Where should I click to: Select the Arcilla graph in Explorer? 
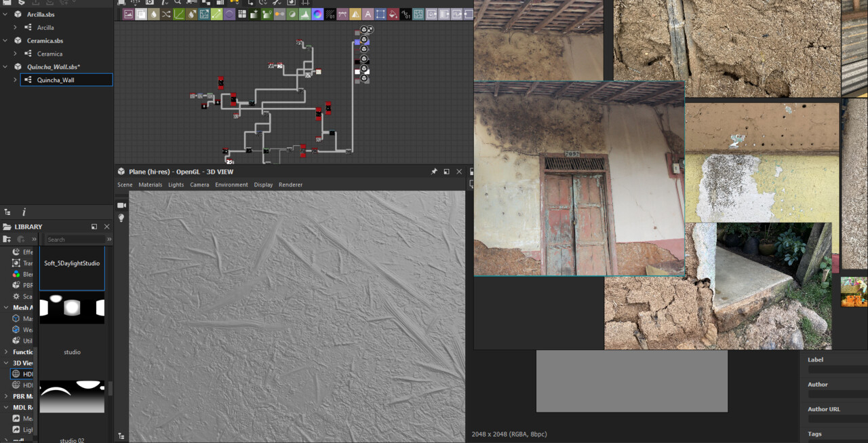[45, 27]
